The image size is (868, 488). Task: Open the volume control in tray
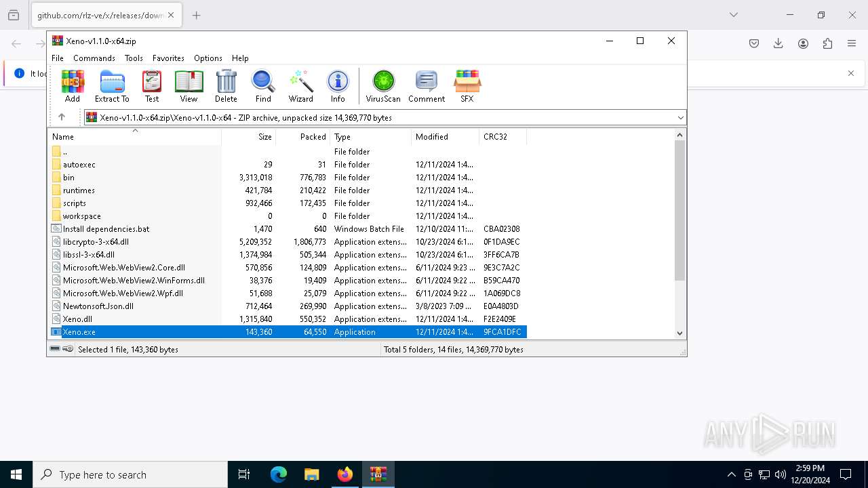point(781,474)
